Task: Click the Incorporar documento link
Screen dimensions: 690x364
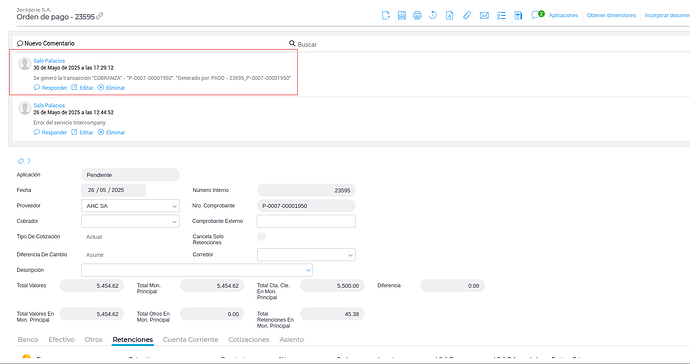Action: [667, 15]
